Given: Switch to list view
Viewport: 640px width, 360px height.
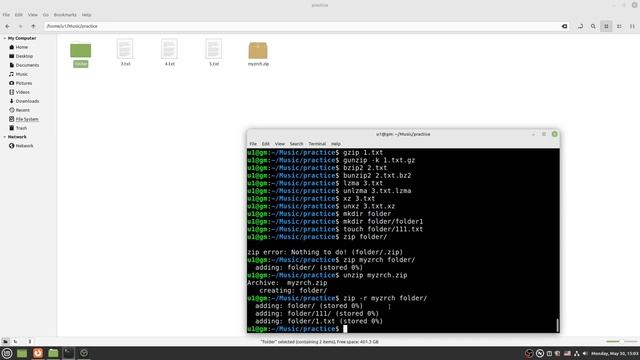Looking at the screenshot, I should [619, 26].
